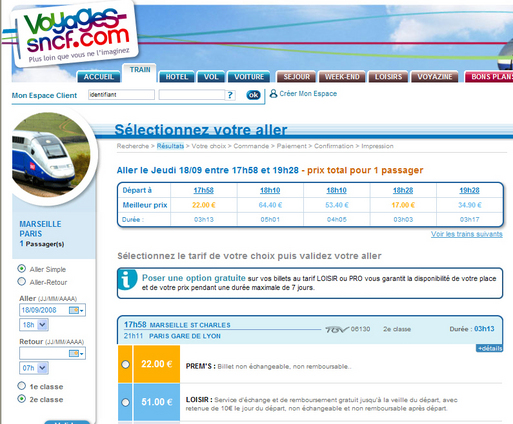The width and height of the screenshot is (513, 424).
Task: Click the TGV train photo thumbnail
Action: click(51, 155)
